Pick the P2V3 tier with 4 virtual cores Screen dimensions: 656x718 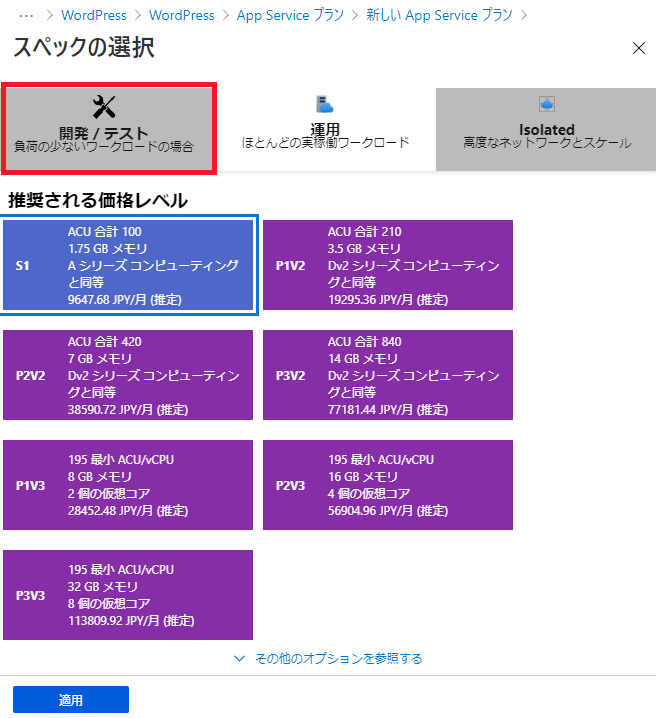point(388,485)
